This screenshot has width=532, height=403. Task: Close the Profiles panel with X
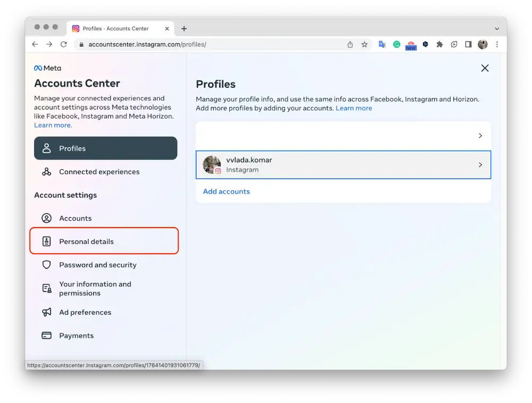485,68
